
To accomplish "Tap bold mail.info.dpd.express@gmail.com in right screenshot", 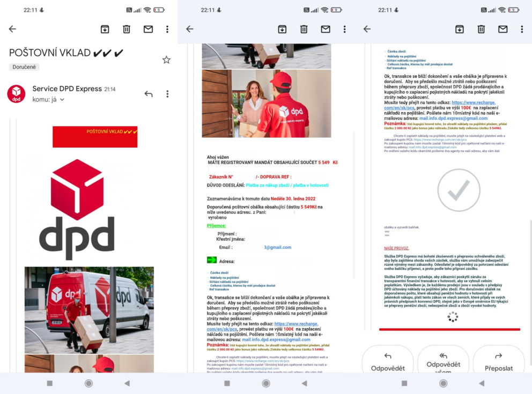I will (453, 118).
